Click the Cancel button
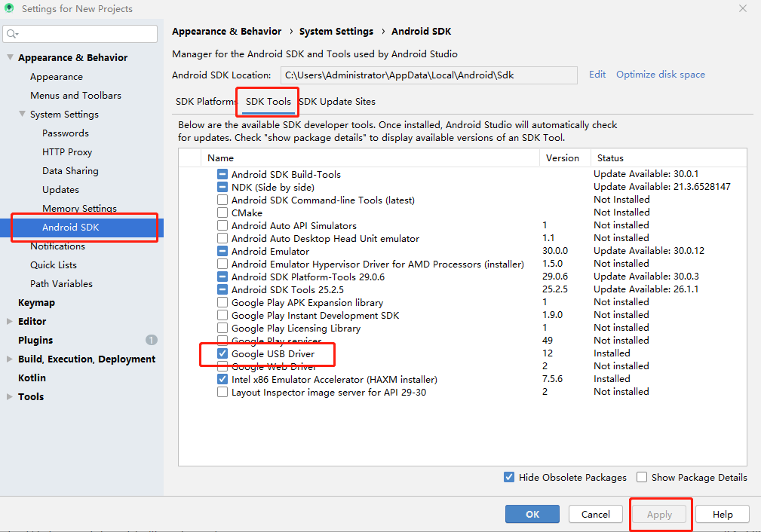This screenshot has height=532, width=761. (596, 514)
